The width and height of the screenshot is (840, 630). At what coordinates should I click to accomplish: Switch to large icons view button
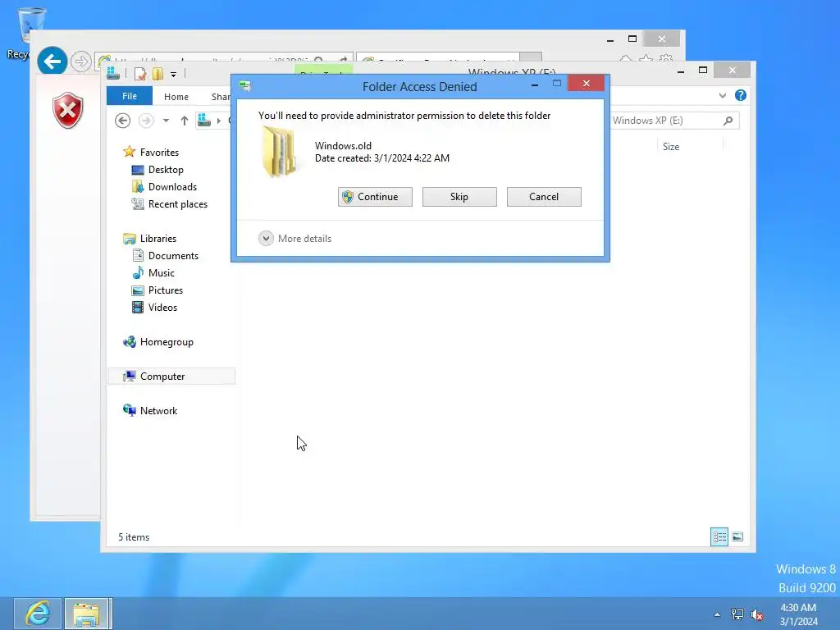pos(737,536)
